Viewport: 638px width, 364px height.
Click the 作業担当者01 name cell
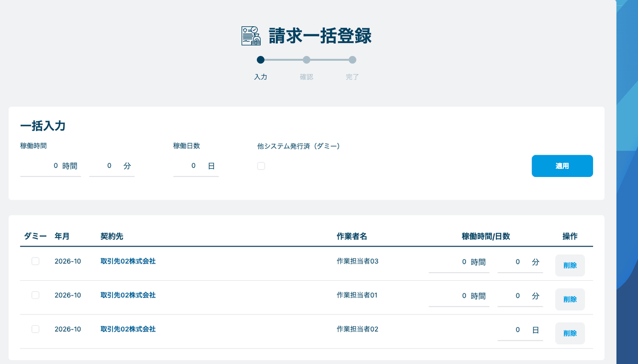[357, 295]
